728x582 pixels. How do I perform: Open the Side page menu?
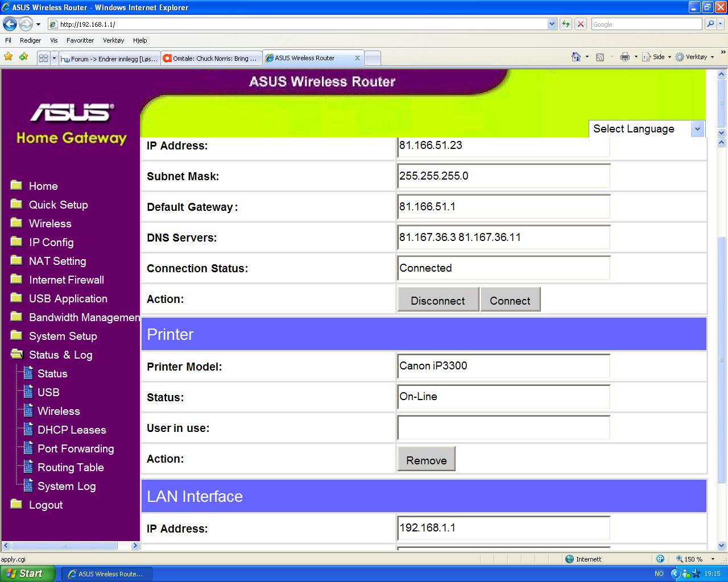point(656,57)
